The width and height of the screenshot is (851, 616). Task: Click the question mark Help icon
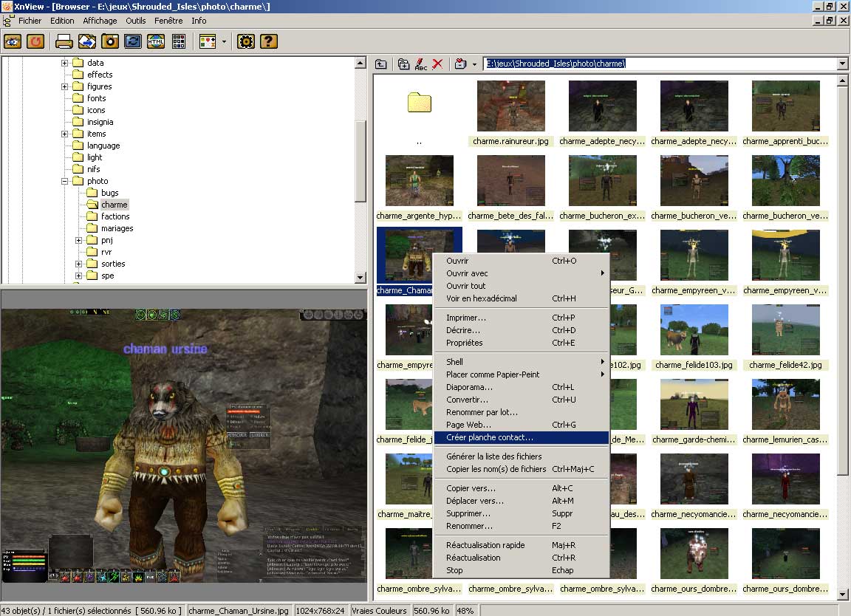(x=269, y=41)
